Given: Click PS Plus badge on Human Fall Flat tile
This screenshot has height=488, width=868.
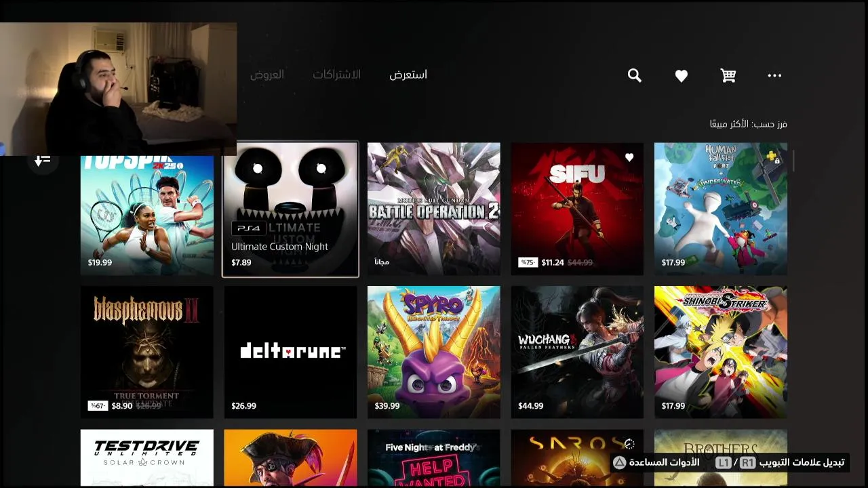Looking at the screenshot, I should (772, 157).
